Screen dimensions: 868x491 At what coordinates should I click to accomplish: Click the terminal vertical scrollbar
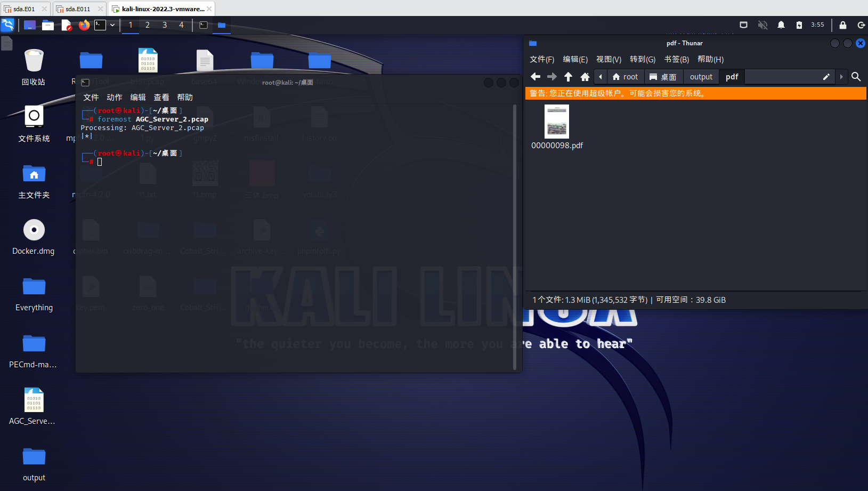coord(515,237)
